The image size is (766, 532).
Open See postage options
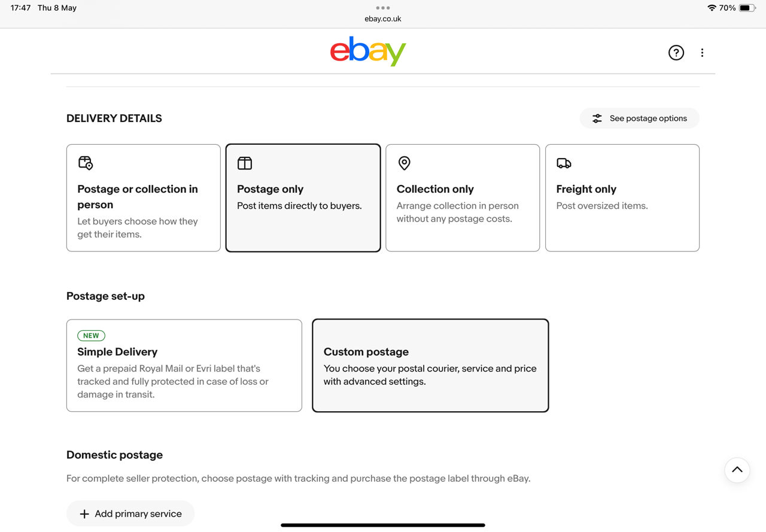639,118
